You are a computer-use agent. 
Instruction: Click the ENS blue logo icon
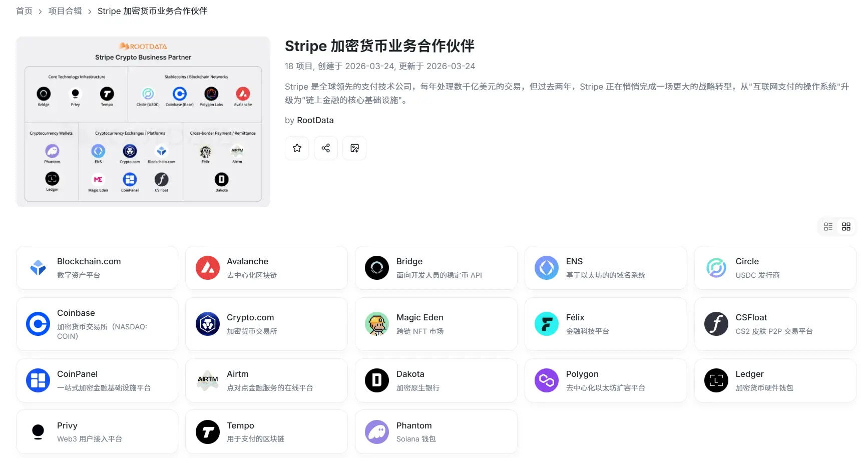[547, 268]
